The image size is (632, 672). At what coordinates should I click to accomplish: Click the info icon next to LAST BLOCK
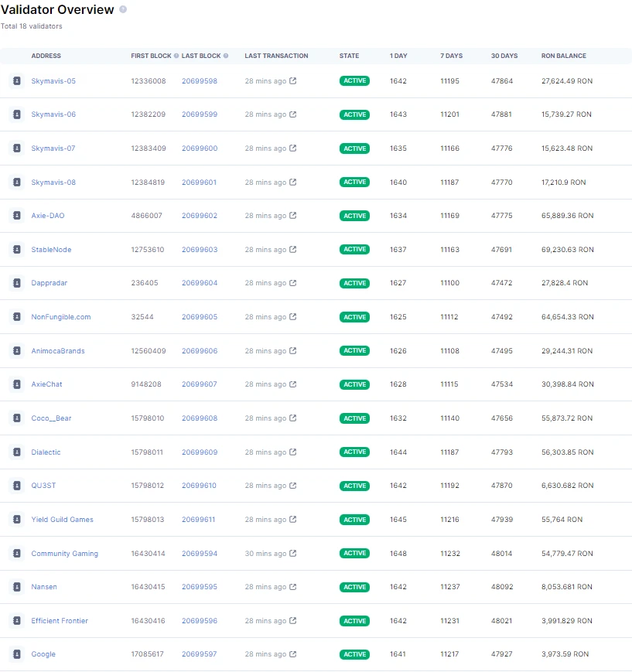(x=226, y=56)
